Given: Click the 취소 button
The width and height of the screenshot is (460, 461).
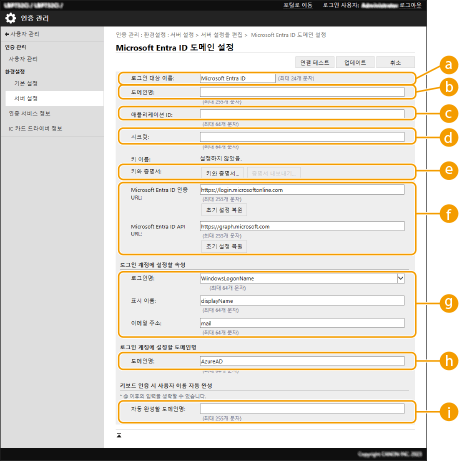Looking at the screenshot, I should coord(395,63).
